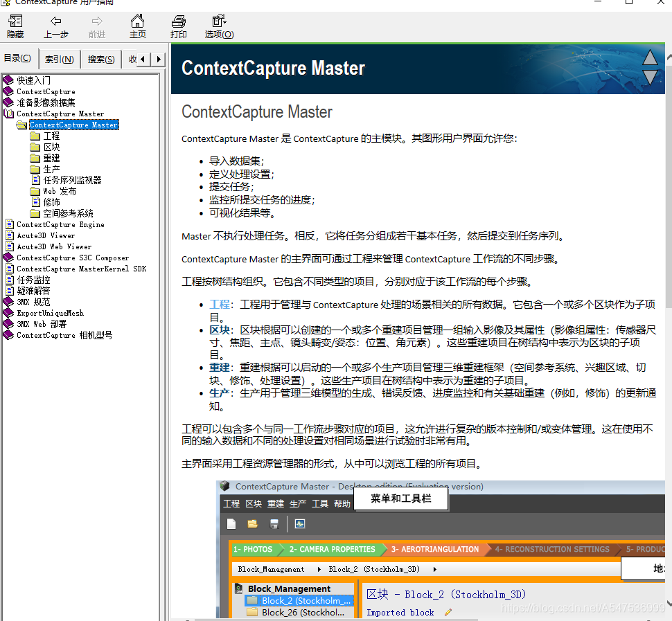Follow the 重建 link in the article

click(x=220, y=368)
